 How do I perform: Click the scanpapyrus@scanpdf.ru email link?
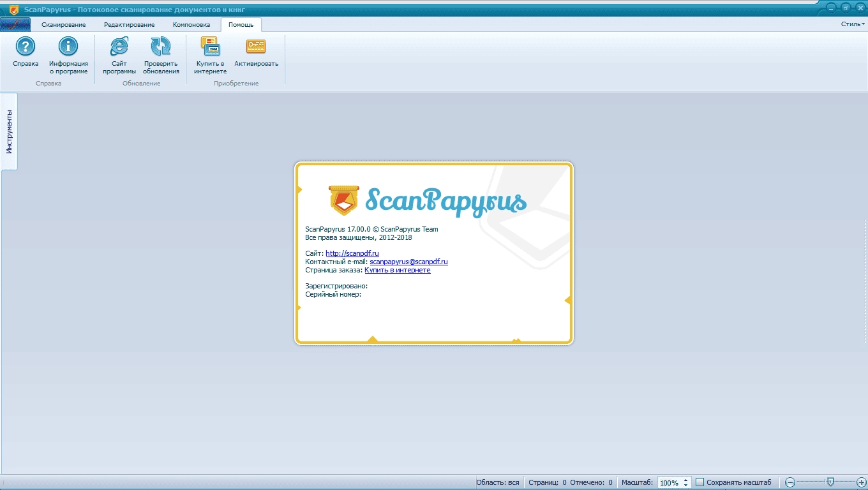click(x=408, y=262)
